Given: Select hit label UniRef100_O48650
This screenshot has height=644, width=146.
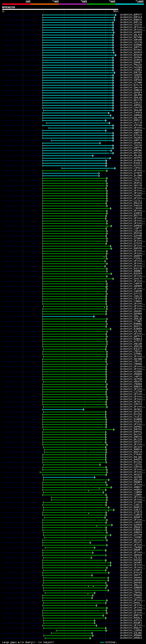Looking at the screenshot, I should (131, 75).
